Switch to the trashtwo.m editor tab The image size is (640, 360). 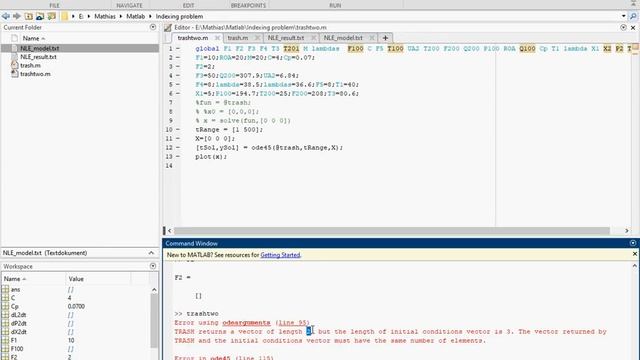[193, 38]
